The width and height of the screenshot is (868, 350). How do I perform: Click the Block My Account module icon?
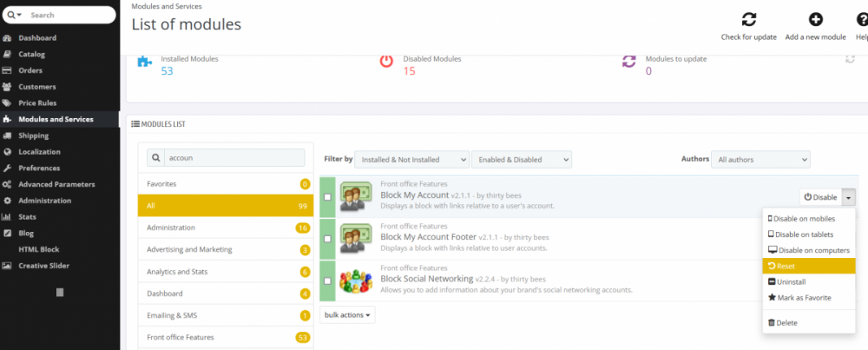(356, 196)
